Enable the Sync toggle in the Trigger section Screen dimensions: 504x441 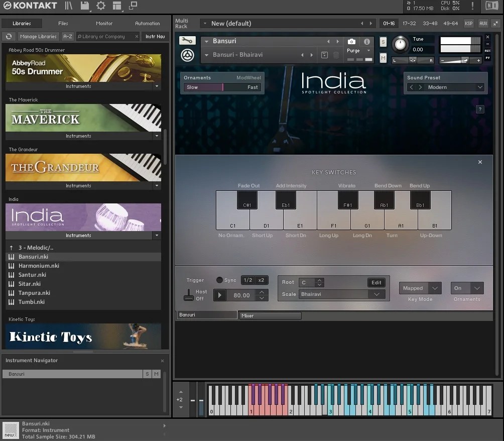(219, 280)
